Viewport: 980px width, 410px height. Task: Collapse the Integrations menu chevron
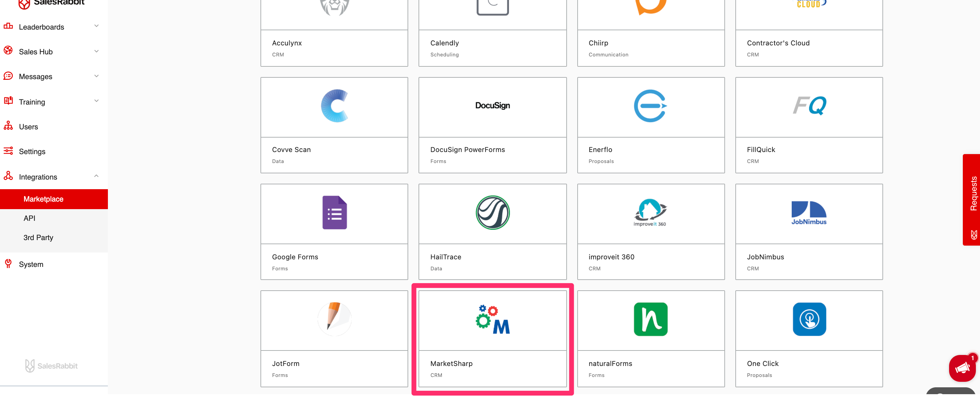[96, 176]
